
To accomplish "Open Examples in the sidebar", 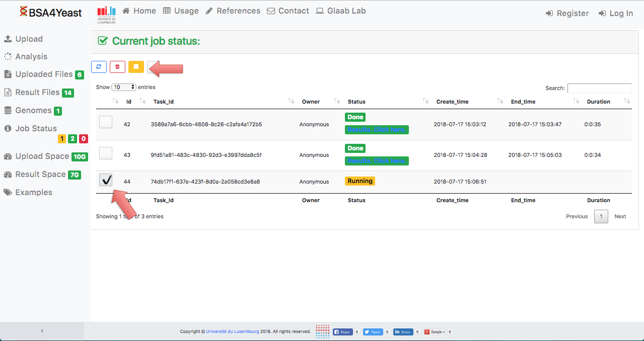I will [x=33, y=193].
